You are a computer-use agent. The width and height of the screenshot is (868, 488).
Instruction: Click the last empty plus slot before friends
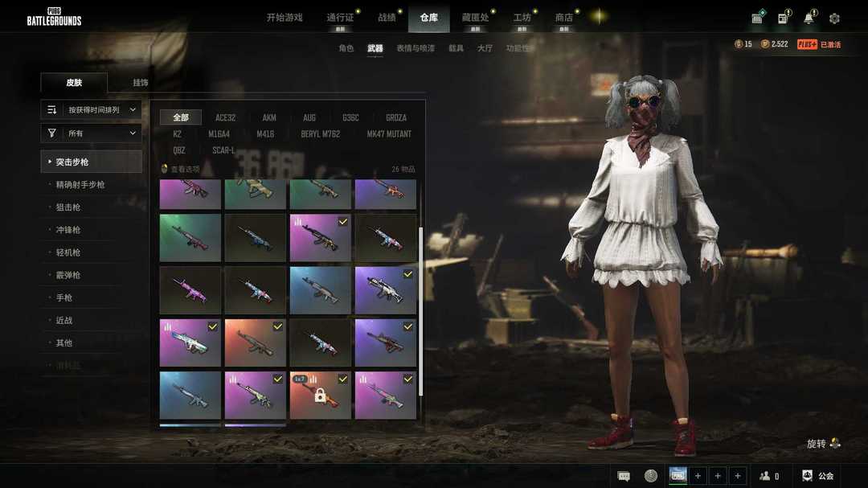(737, 475)
